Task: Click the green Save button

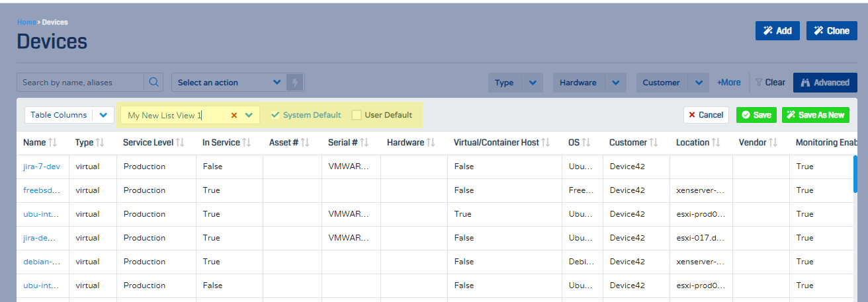Action: tap(756, 115)
